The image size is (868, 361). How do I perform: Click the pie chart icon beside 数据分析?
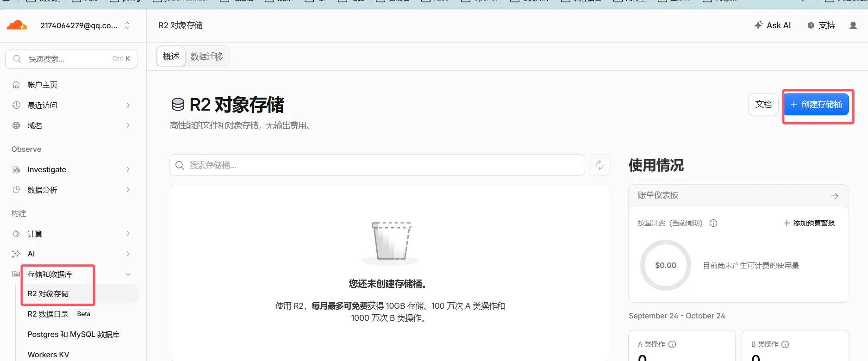click(16, 190)
